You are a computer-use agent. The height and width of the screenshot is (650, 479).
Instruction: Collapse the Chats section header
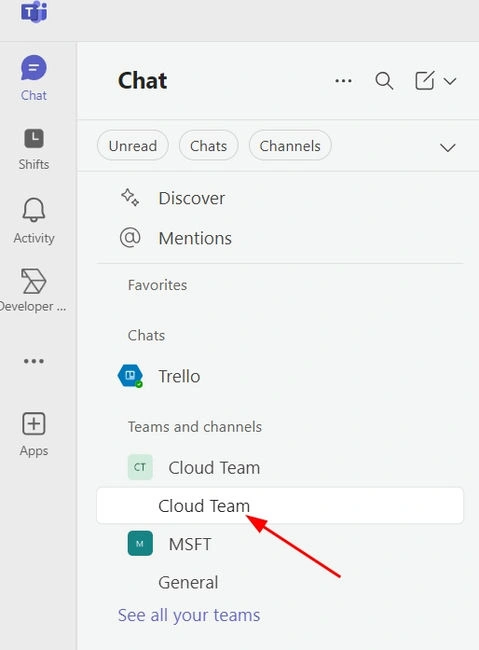[x=146, y=335]
